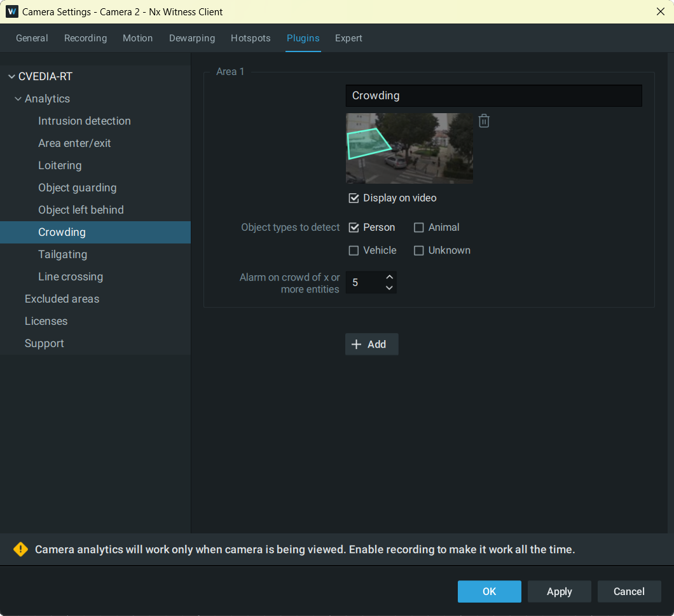674x616 pixels.
Task: Open Object guarding settings
Action: 95,188
